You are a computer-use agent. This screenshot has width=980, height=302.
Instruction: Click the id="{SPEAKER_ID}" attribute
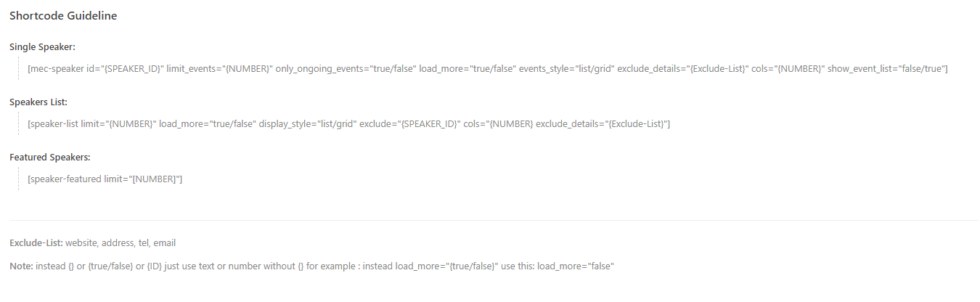pyautogui.click(x=125, y=69)
